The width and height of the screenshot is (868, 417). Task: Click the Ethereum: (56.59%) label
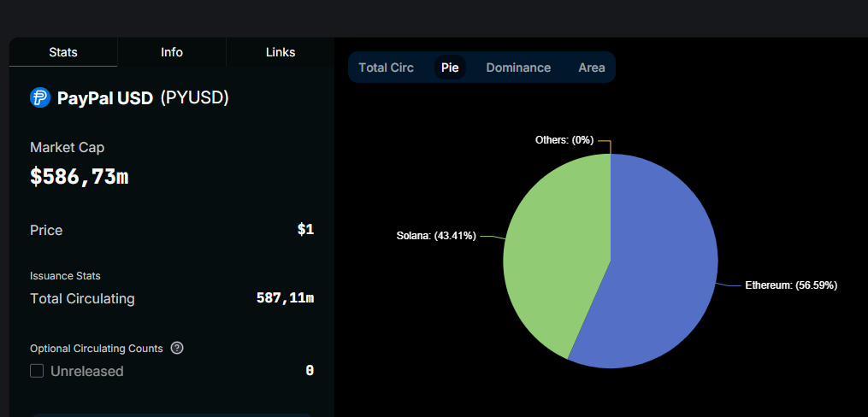(x=791, y=285)
